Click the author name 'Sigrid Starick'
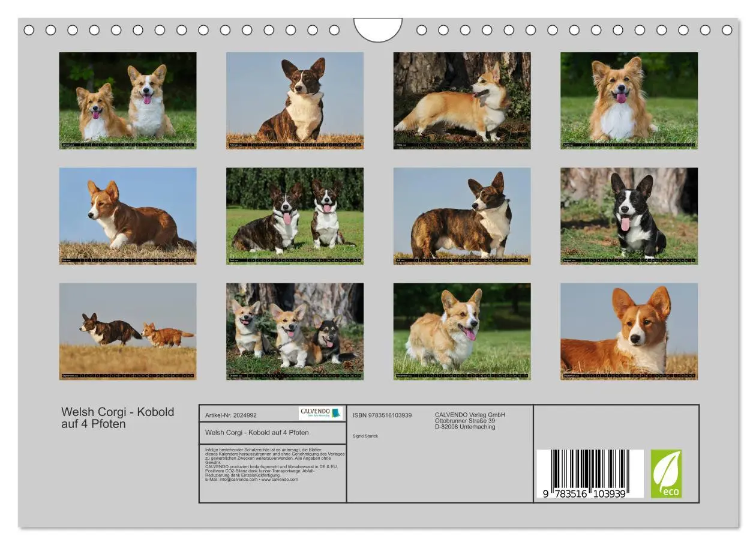The image size is (756, 545). pyautogui.click(x=365, y=436)
